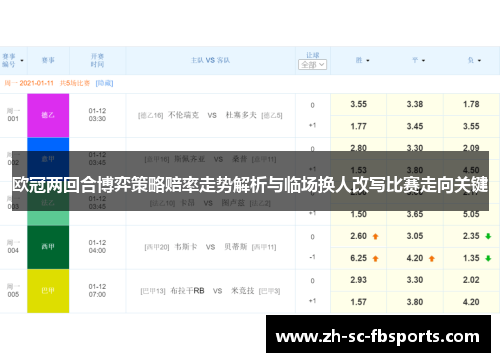Choose handicap win odds 1.57 for match 005
500x362 pixels.
point(358,302)
